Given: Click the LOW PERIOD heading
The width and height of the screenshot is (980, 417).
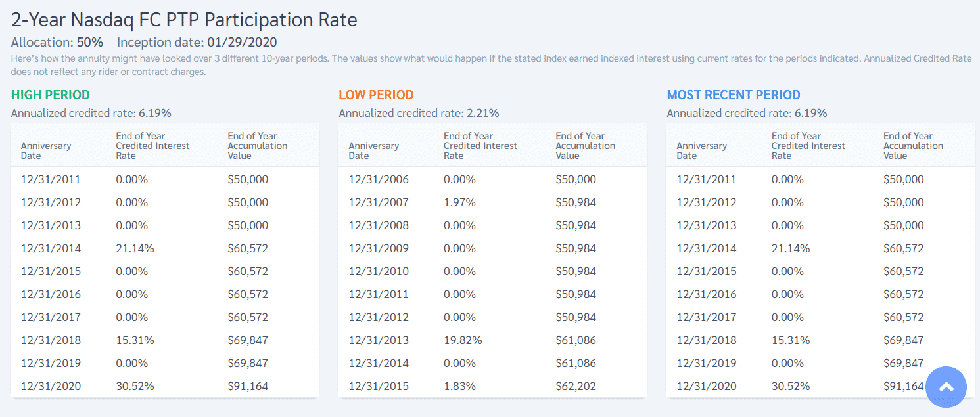Looking at the screenshot, I should (x=376, y=95).
